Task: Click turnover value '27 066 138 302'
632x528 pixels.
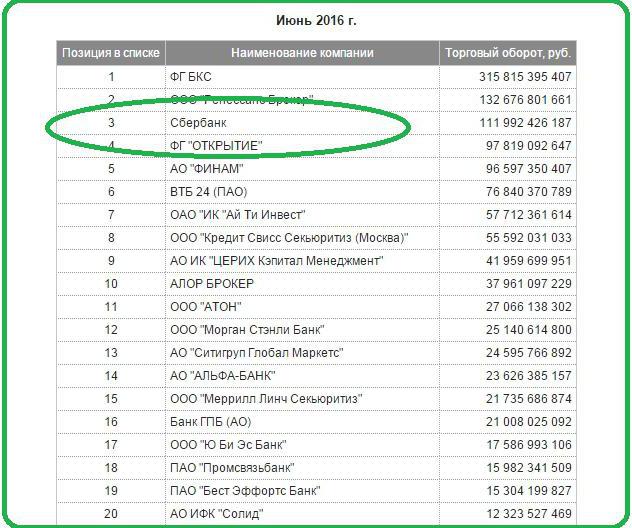Action: [x=528, y=307]
